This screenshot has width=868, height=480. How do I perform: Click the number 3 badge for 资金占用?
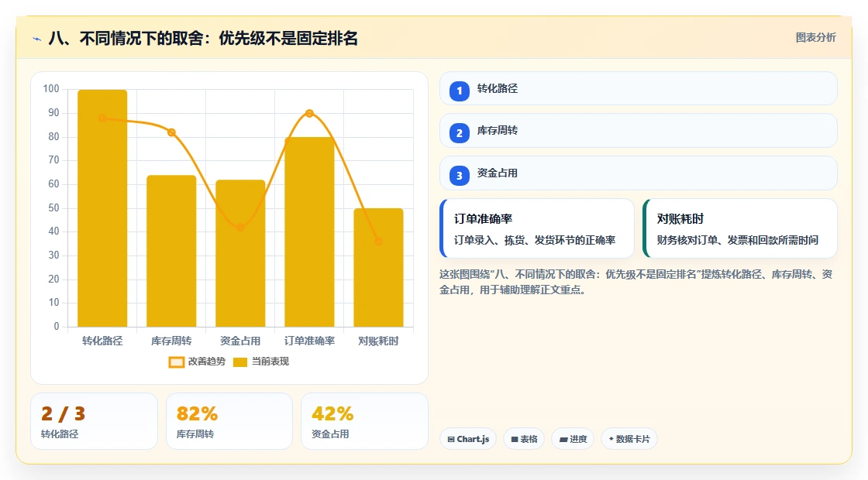[x=459, y=175]
